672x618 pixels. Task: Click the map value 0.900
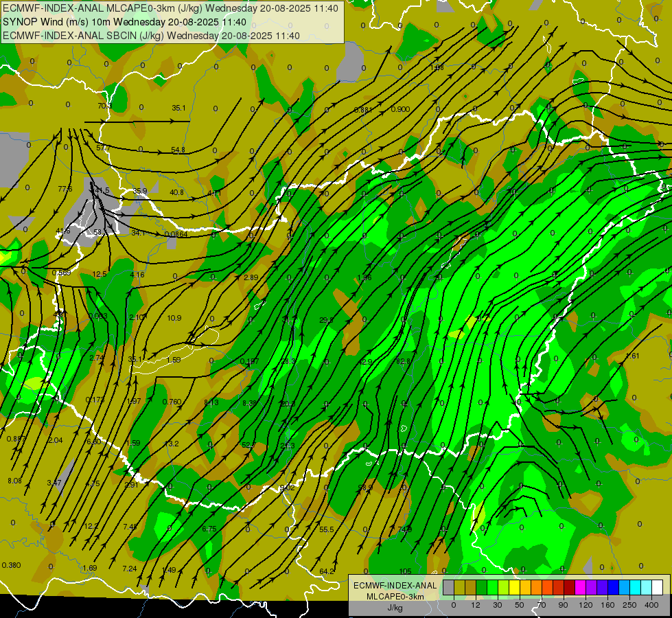point(400,109)
